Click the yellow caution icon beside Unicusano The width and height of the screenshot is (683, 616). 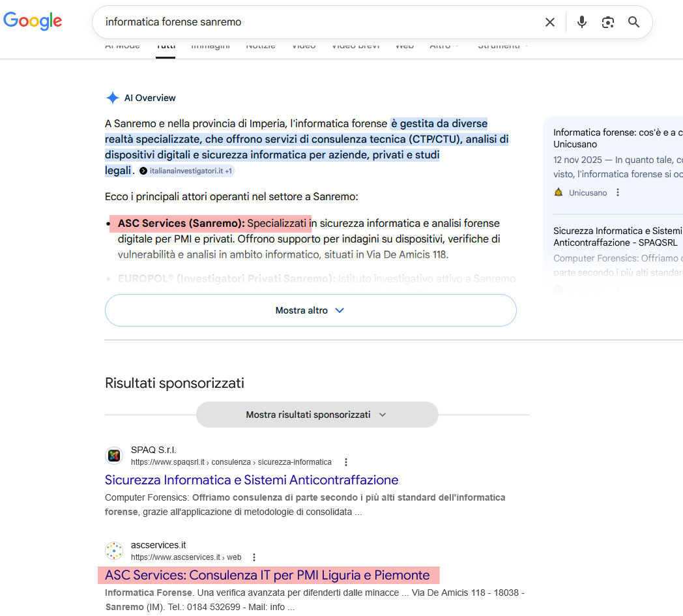[x=558, y=192]
